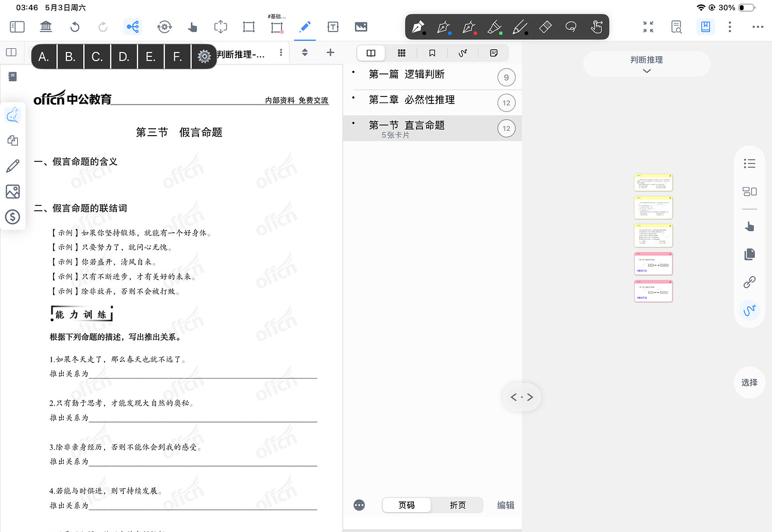
Task: Open document search icon
Action: [677, 27]
